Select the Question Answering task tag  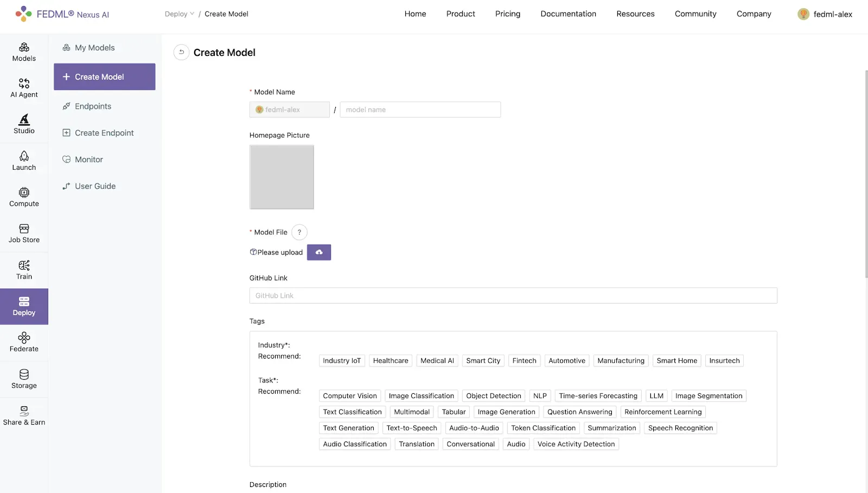[580, 412]
